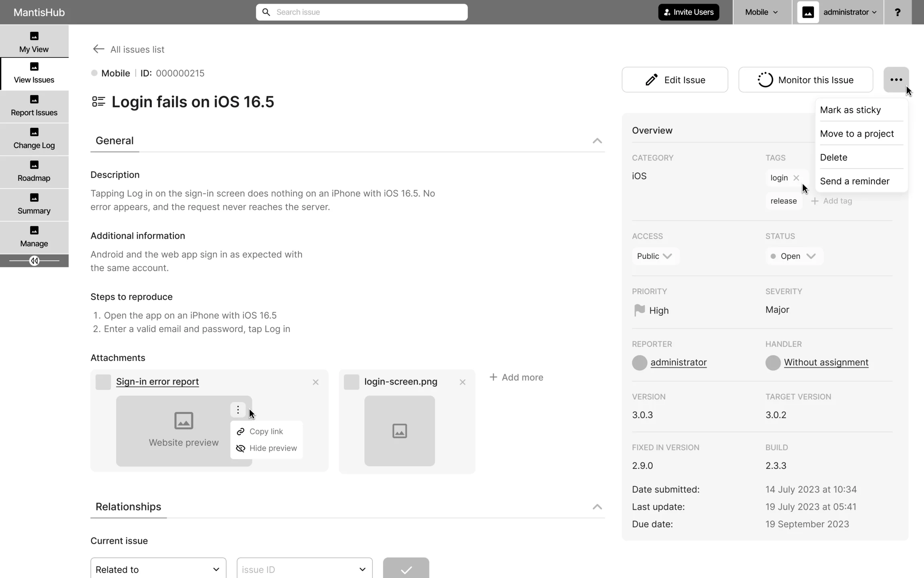Click the Mobile project label
Image resolution: width=924 pixels, height=578 pixels.
[116, 73]
